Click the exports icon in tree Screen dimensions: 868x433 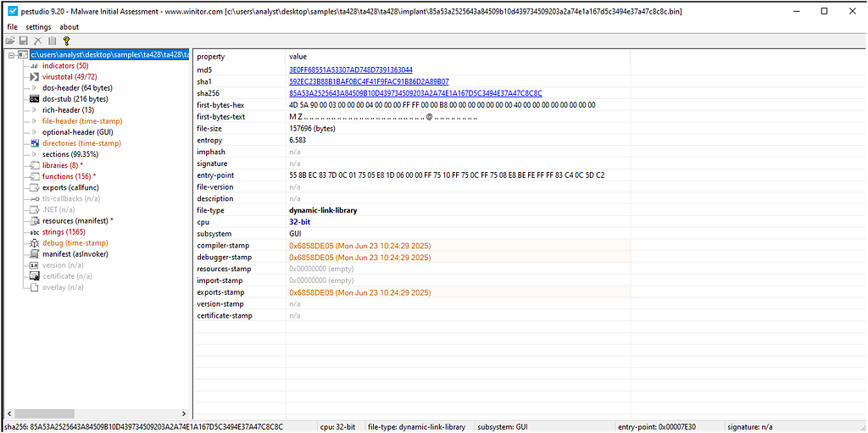34,188
